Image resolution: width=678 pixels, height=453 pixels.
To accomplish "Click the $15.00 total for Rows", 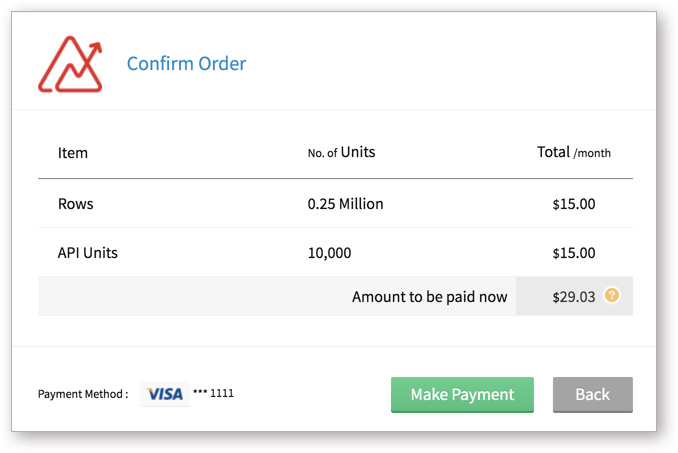I will coord(573,204).
